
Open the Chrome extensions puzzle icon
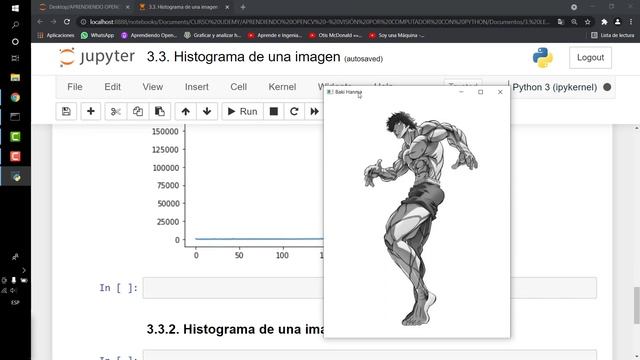click(604, 22)
